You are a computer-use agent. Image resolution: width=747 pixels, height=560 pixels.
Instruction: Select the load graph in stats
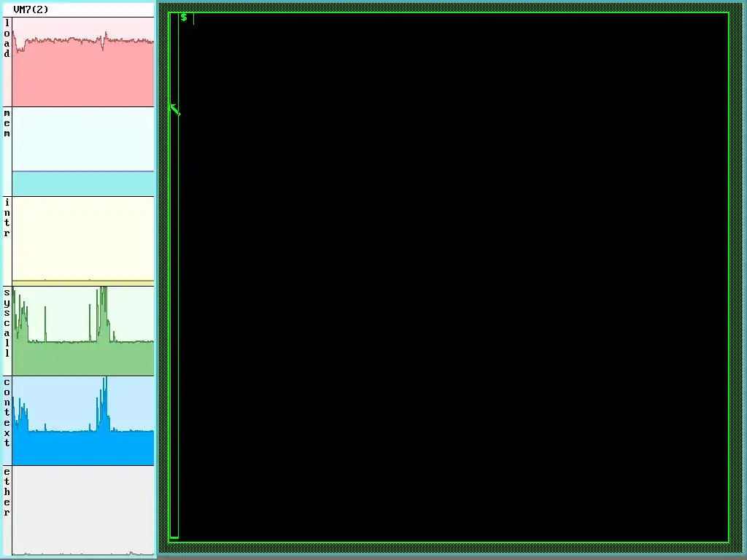(x=83, y=62)
